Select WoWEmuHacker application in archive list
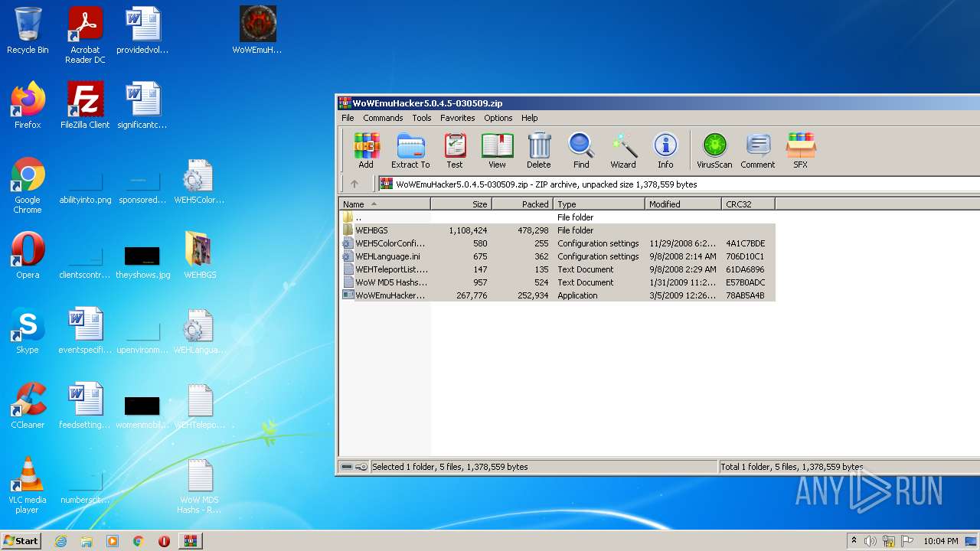The height and width of the screenshot is (551, 980). tap(557, 295)
